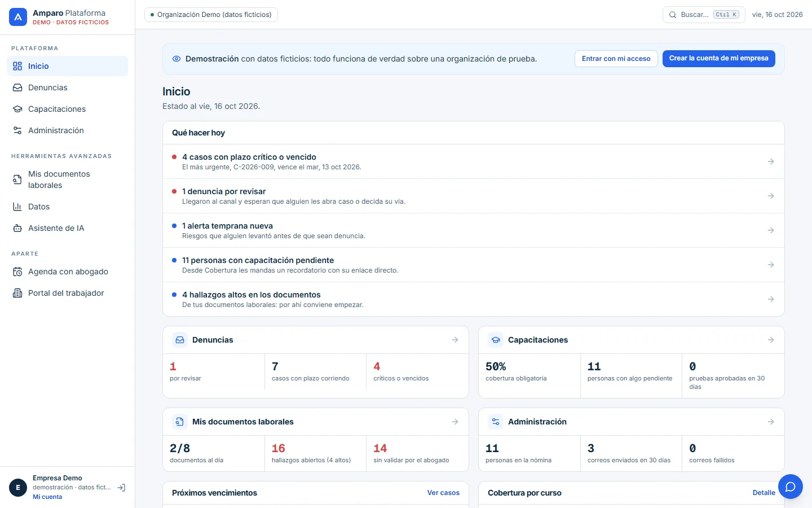Screen dimensions: 812x508
Task: Open Capacitaciones in the sidebar
Action: point(67,109)
